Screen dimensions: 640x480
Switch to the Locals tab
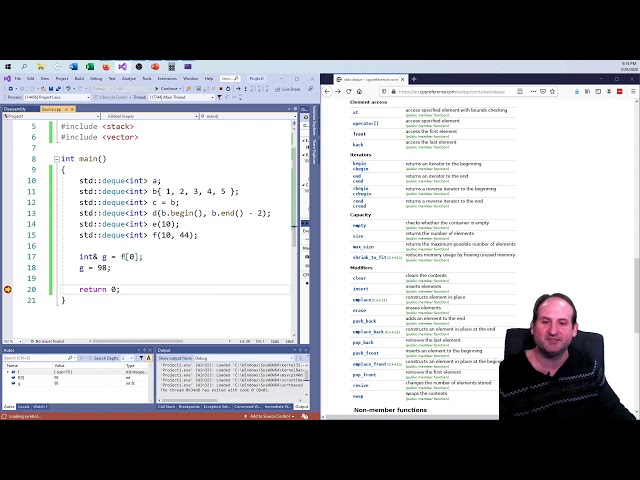point(24,407)
